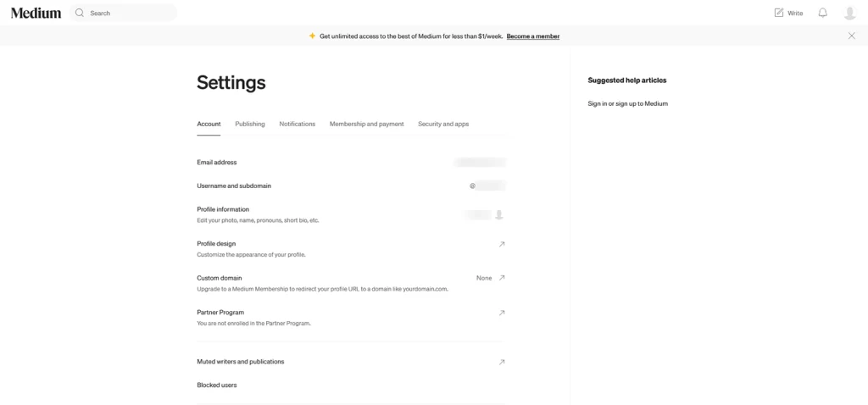Open Sign in or sign up help article
The height and width of the screenshot is (405, 868).
(x=628, y=103)
